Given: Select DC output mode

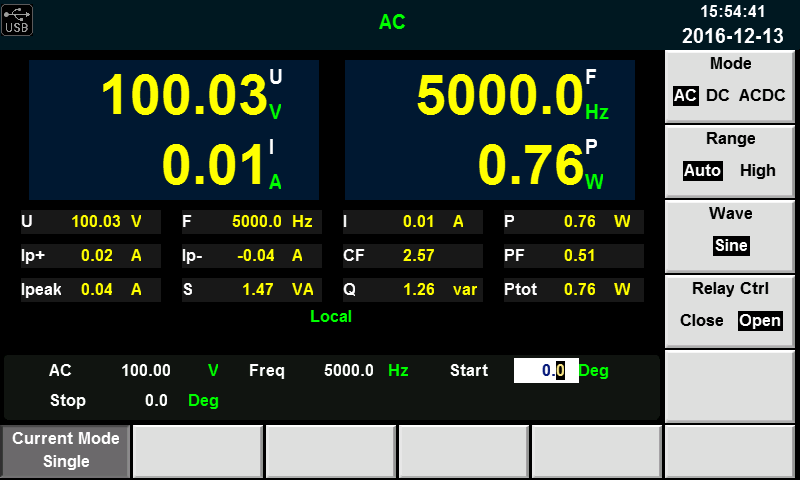Looking at the screenshot, I should (x=717, y=95).
